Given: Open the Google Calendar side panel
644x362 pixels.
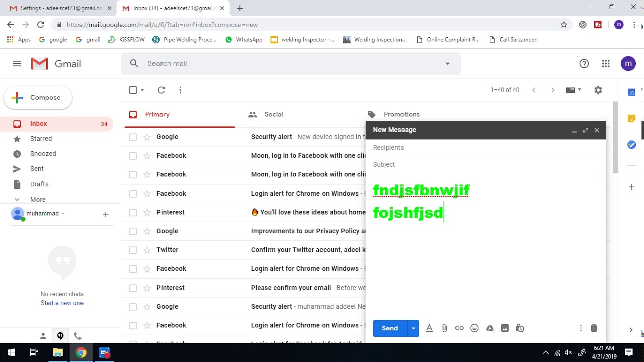Looking at the screenshot, I should pyautogui.click(x=631, y=92).
